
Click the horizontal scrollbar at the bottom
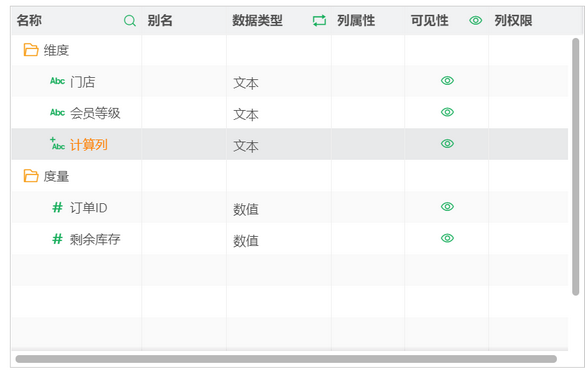[286, 359]
